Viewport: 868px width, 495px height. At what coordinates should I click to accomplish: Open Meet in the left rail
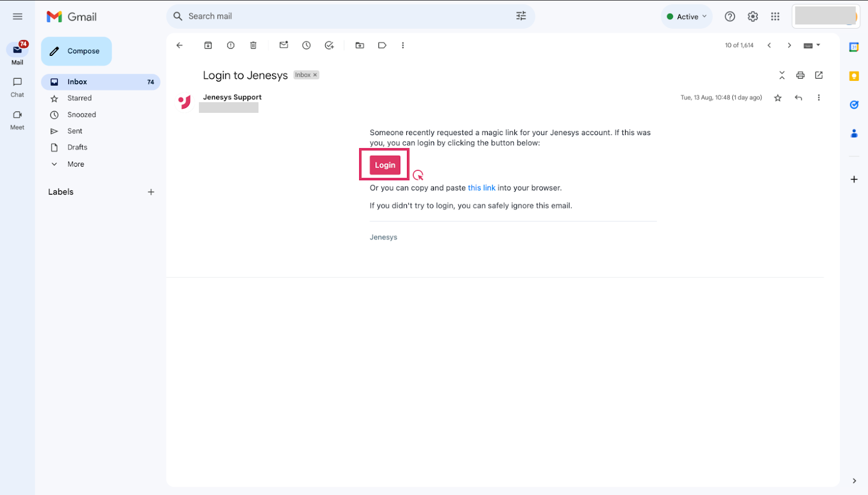pyautogui.click(x=17, y=120)
